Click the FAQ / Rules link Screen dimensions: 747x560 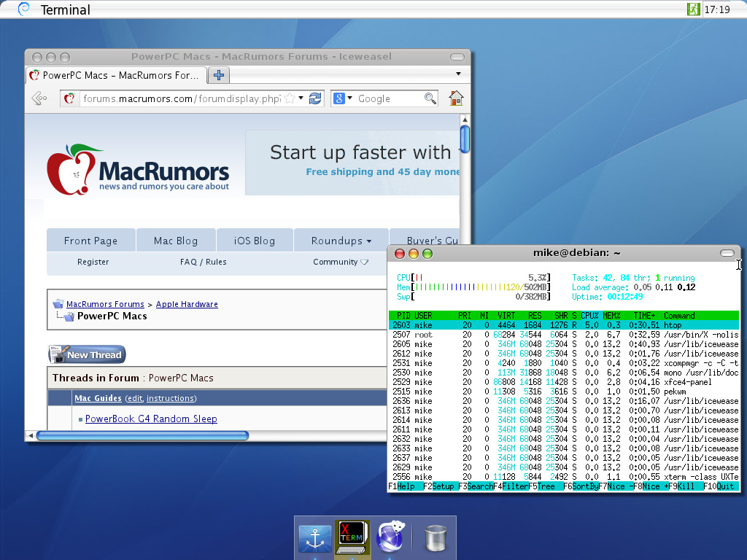203,262
